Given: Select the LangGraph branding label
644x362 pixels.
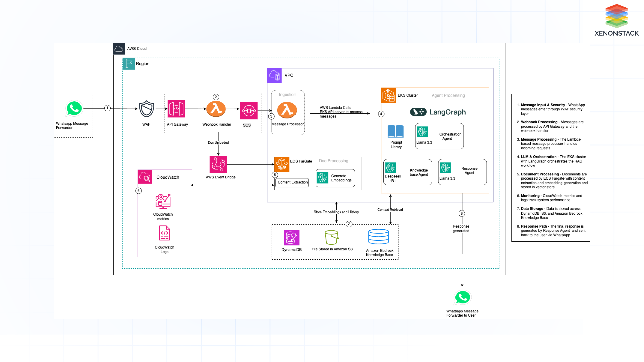Looking at the screenshot, I should [x=438, y=112].
